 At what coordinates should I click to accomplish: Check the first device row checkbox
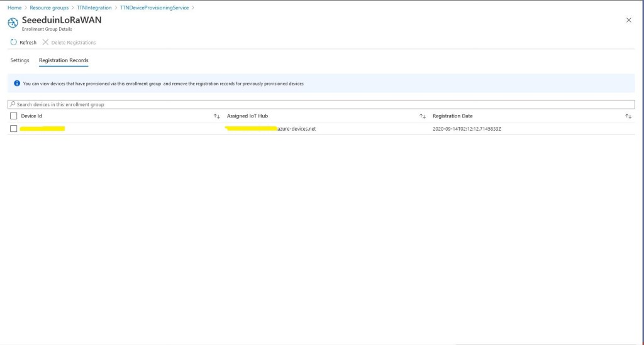click(14, 129)
